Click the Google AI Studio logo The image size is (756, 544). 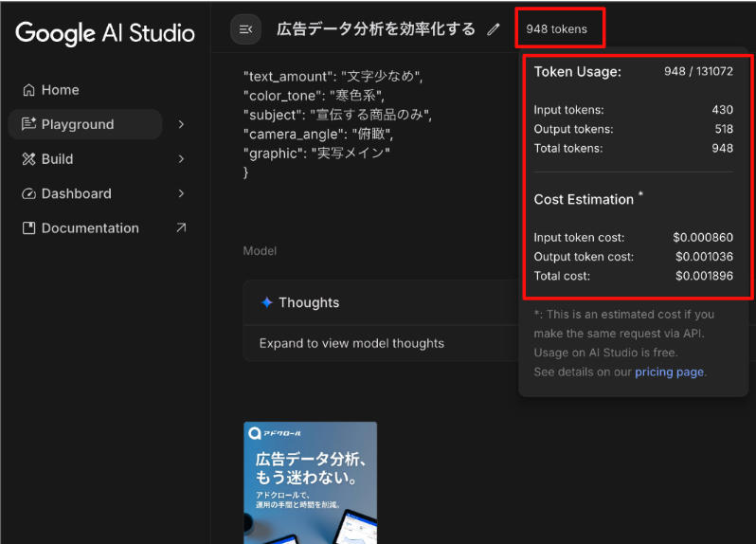click(x=104, y=33)
